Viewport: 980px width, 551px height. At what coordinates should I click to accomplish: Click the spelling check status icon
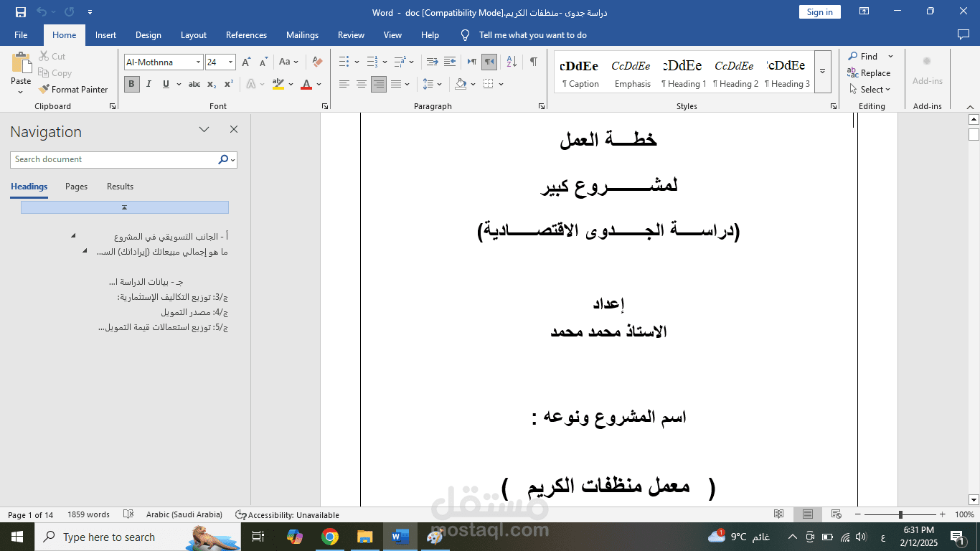pos(128,514)
